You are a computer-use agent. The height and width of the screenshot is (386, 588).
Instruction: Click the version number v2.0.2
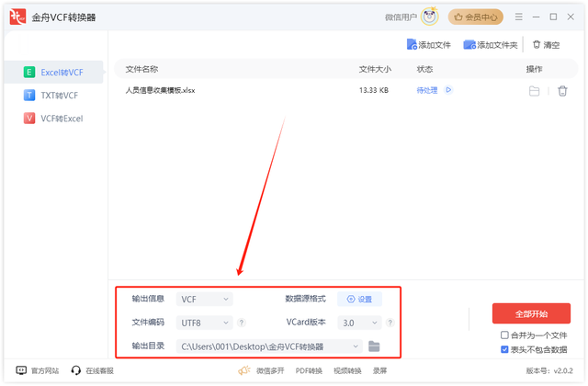[x=563, y=371]
